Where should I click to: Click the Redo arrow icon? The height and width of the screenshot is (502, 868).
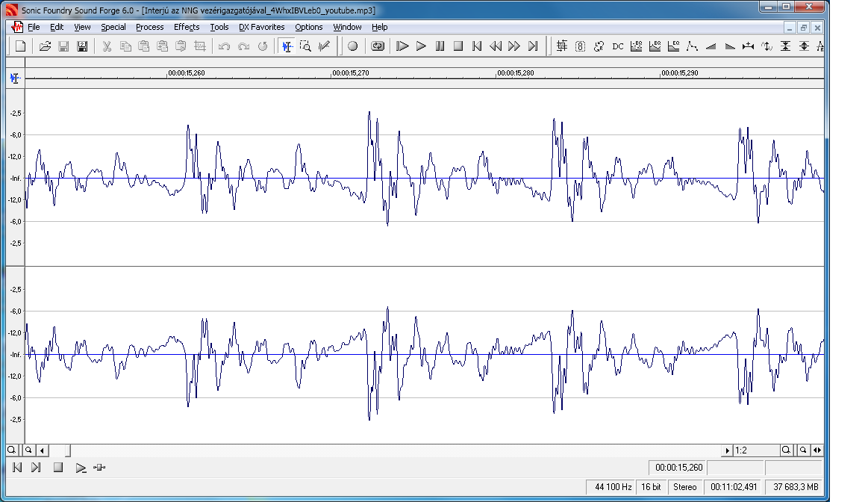(x=243, y=46)
